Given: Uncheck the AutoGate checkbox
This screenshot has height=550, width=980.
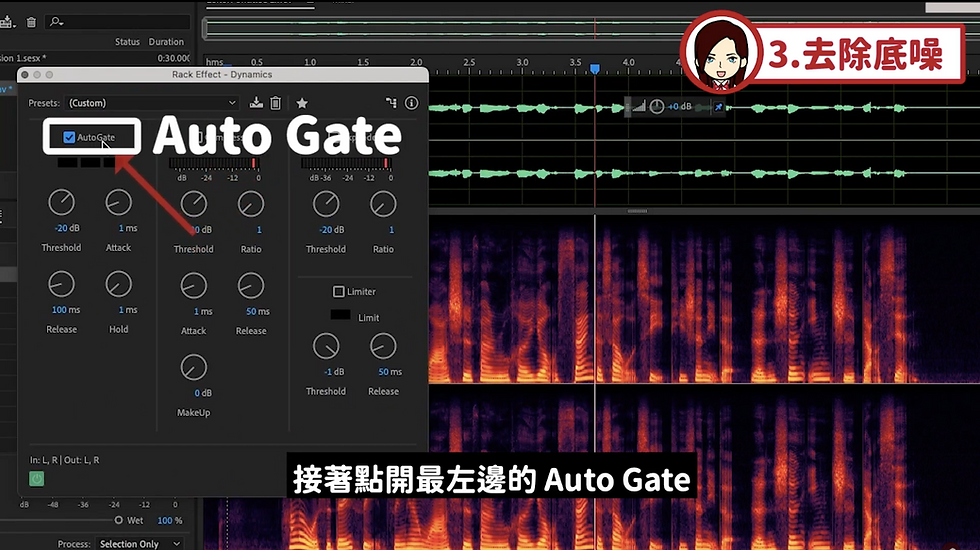Looking at the screenshot, I should 69,138.
